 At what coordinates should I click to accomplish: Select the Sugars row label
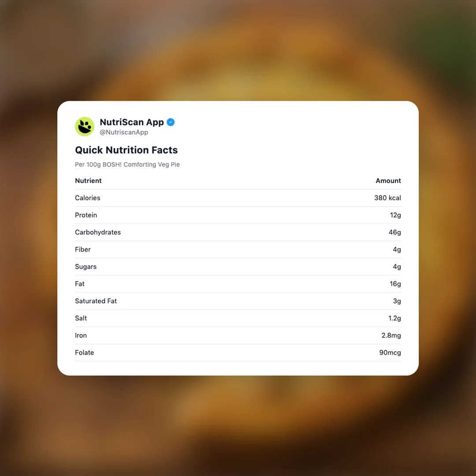click(x=86, y=267)
